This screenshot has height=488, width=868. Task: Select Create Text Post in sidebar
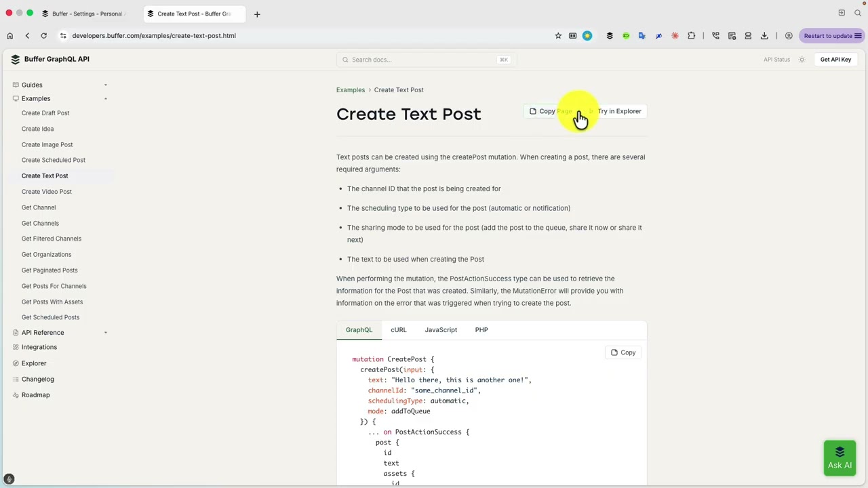[x=45, y=176]
